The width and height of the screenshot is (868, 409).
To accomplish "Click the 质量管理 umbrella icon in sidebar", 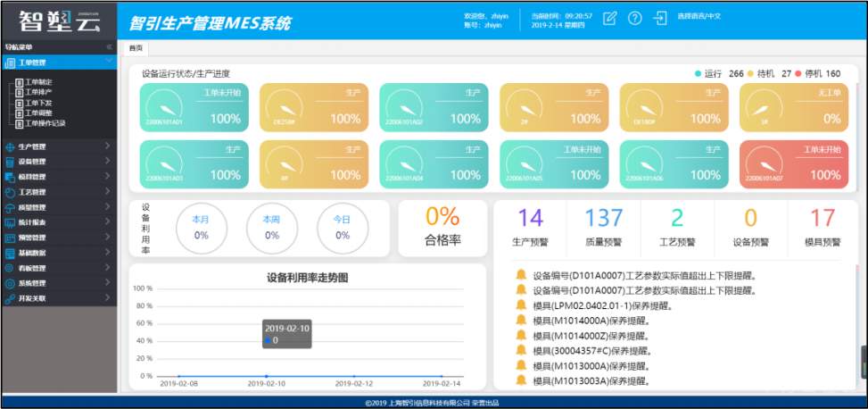I will point(10,208).
